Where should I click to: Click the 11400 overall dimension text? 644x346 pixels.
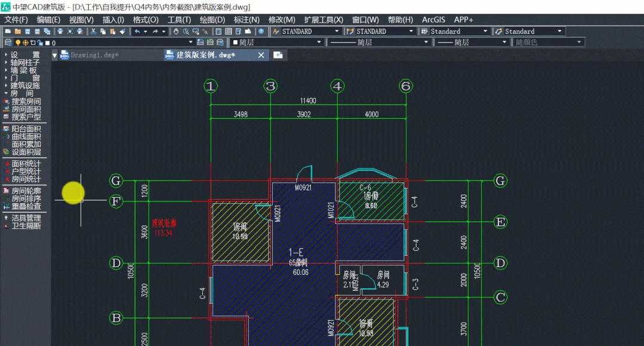(308, 101)
